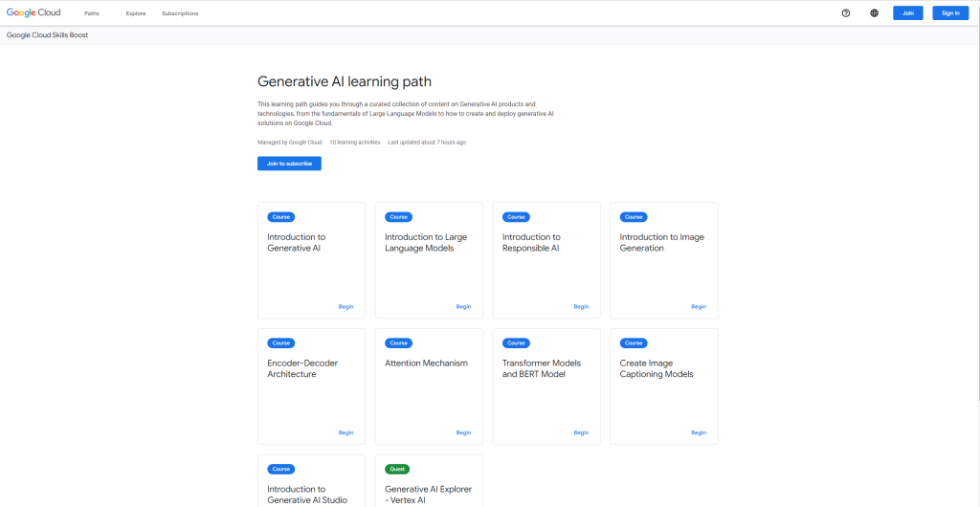
Task: Open the help question mark icon
Action: coord(846,13)
